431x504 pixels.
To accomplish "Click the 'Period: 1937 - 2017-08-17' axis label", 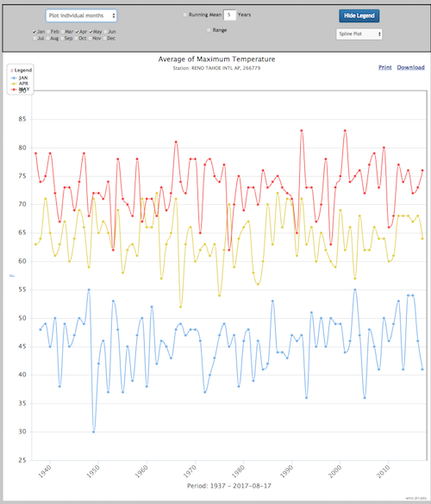I will point(229,486).
